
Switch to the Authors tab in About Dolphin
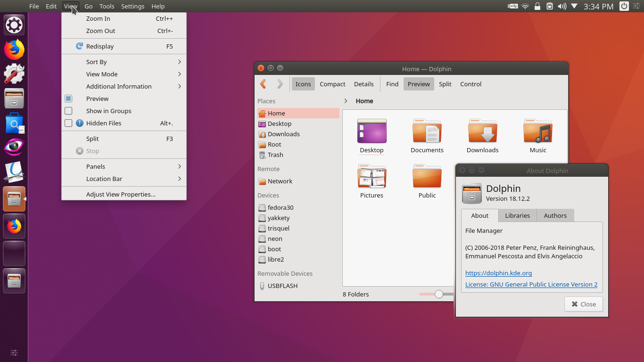click(x=555, y=215)
